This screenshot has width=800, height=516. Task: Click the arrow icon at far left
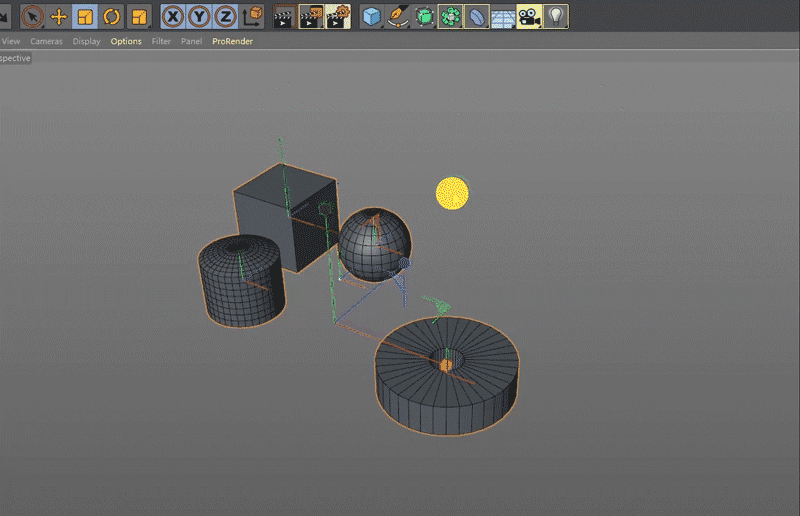point(4,17)
